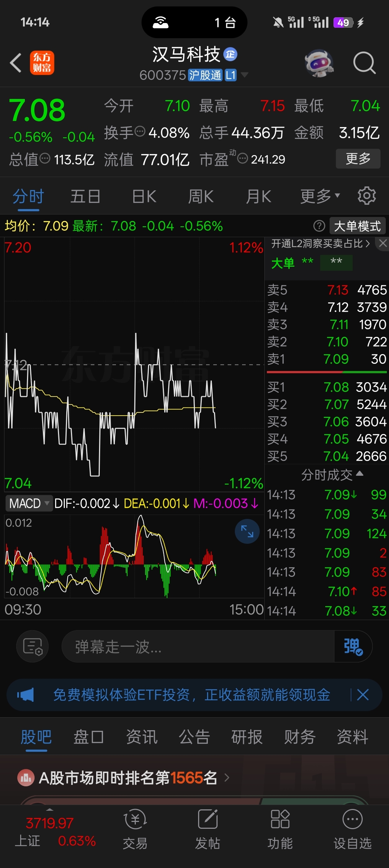Tap the back arrow icon

point(16,63)
